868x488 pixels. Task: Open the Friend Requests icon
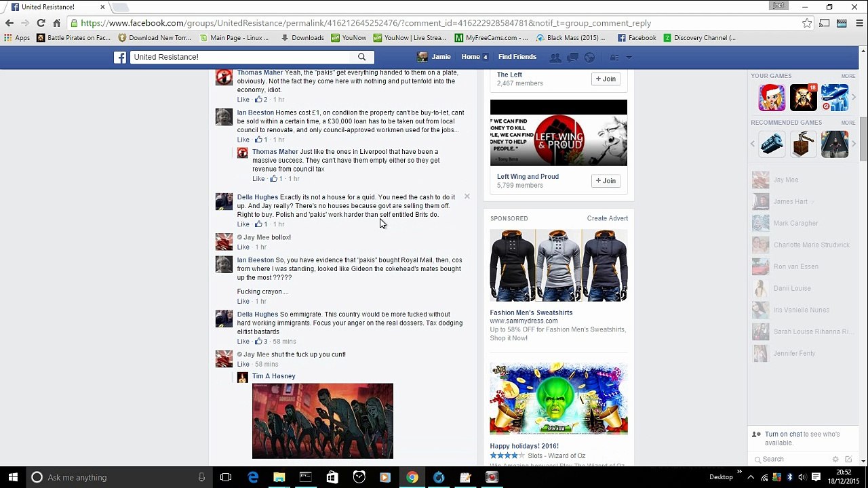click(x=555, y=58)
